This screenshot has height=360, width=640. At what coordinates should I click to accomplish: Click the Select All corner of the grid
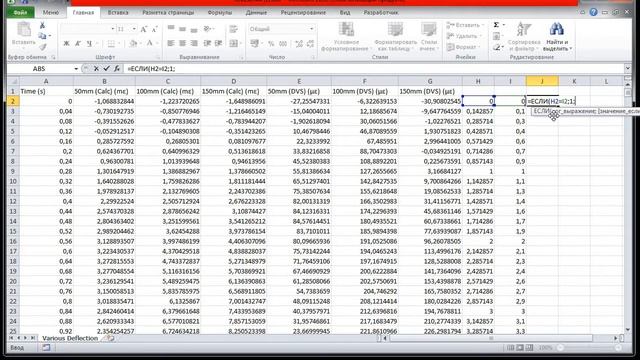pyautogui.click(x=13, y=81)
